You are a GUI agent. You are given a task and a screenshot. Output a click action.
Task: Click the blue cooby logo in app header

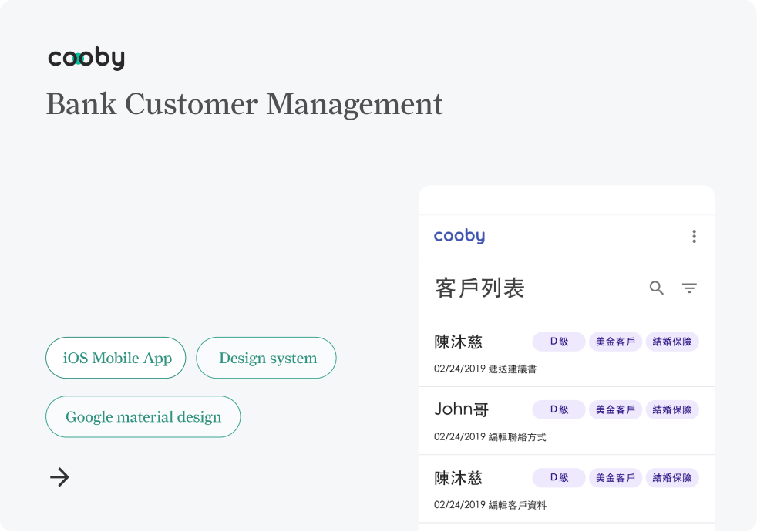[459, 237]
